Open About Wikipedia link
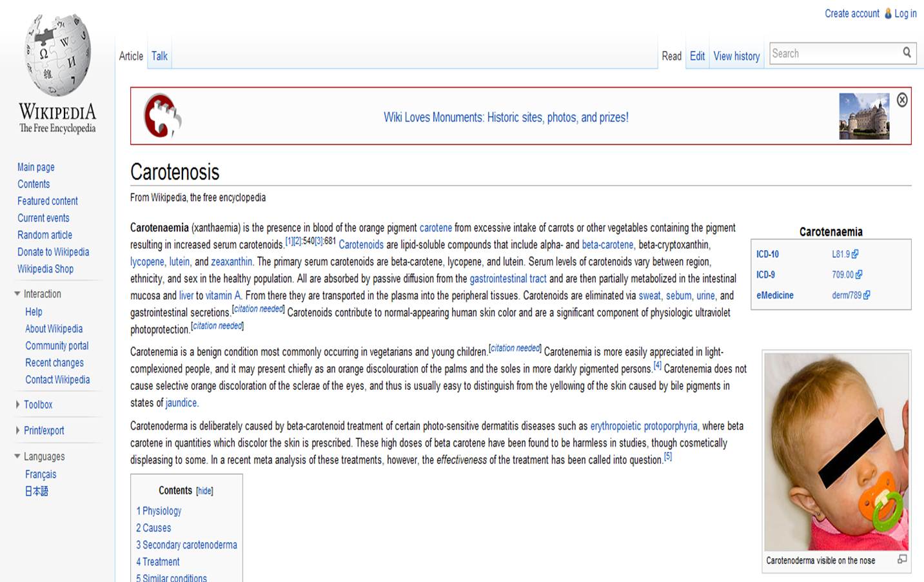This screenshot has width=924, height=582. coord(54,329)
